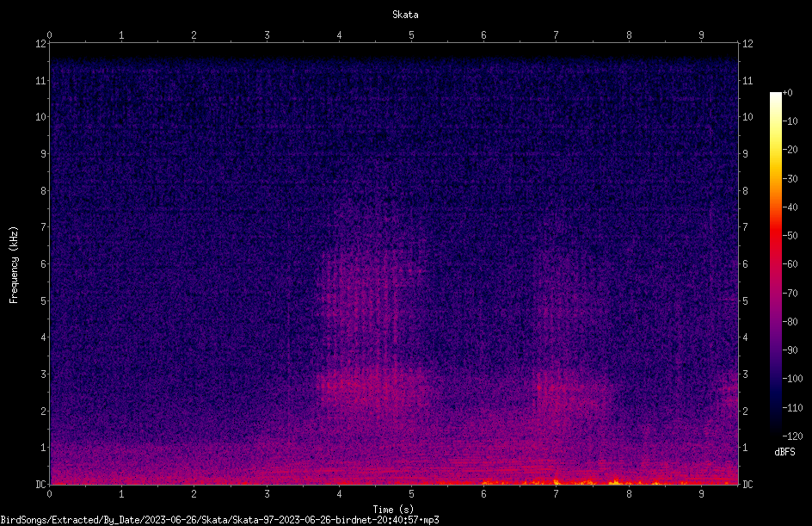Click the "9" tick on the bottom time axis

[701, 494]
